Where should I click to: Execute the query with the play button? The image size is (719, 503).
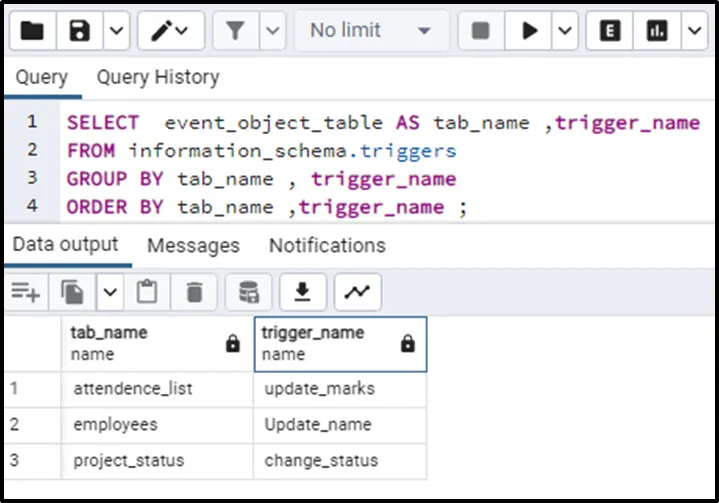coord(528,31)
